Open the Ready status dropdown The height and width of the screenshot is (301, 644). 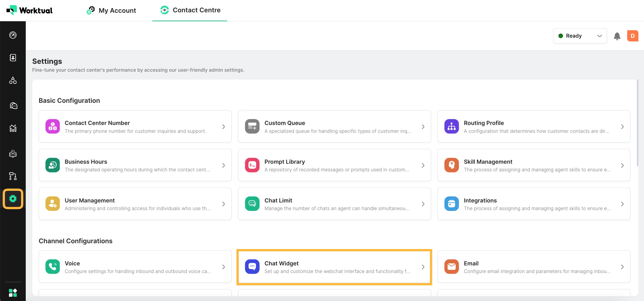point(580,36)
